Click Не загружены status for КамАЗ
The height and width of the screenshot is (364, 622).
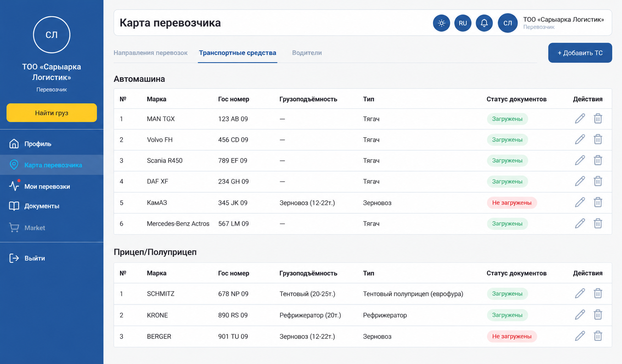(x=512, y=202)
